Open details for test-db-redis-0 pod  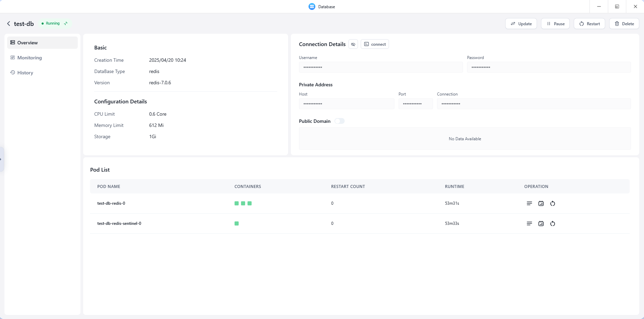(541, 203)
